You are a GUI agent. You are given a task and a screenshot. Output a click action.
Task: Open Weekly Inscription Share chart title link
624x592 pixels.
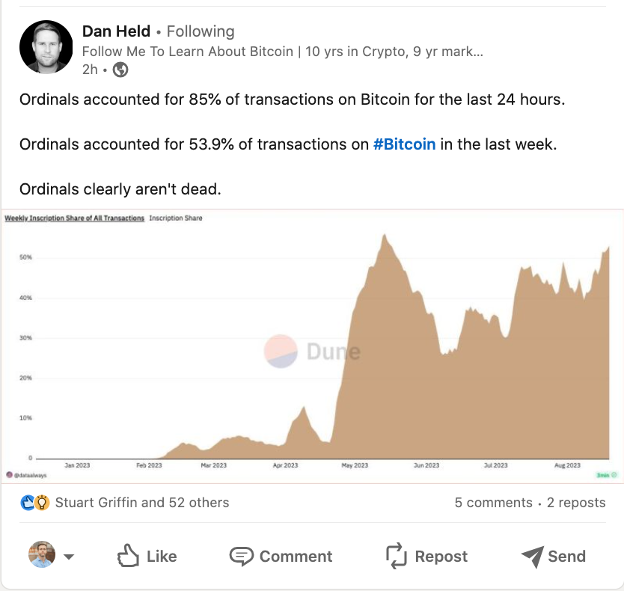pyautogui.click(x=75, y=217)
